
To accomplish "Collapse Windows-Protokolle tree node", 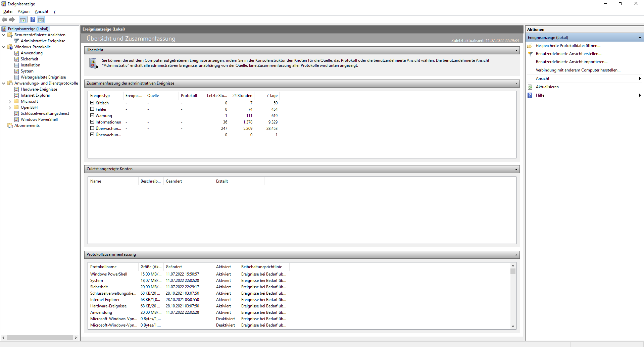I will [x=4, y=47].
